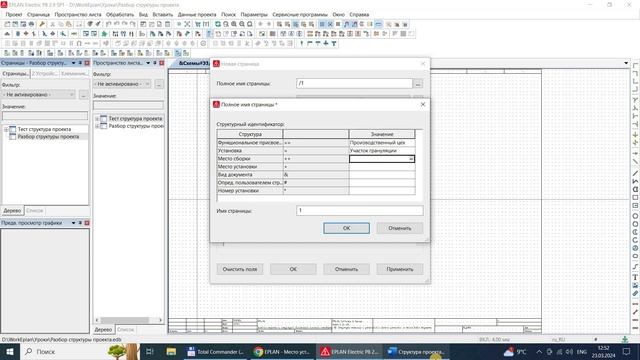Switch to the Клеммники tab
The height and width of the screenshot is (360, 640).
74,74
